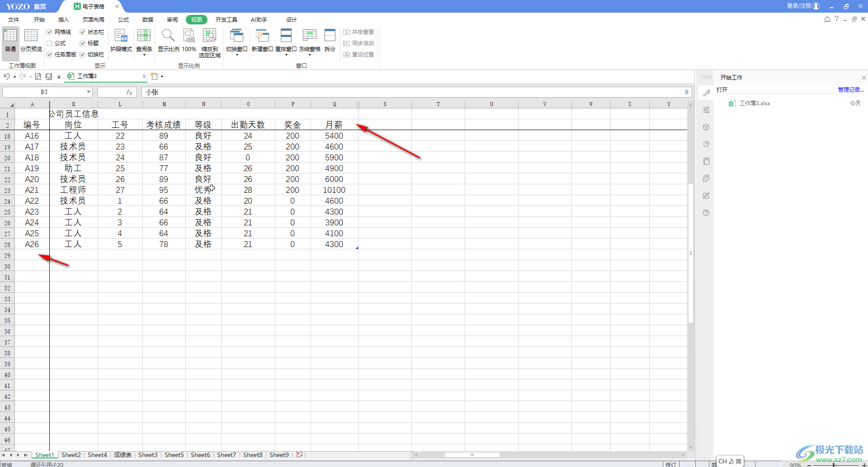Click the fx insert function icon
868x467 pixels.
[x=129, y=92]
